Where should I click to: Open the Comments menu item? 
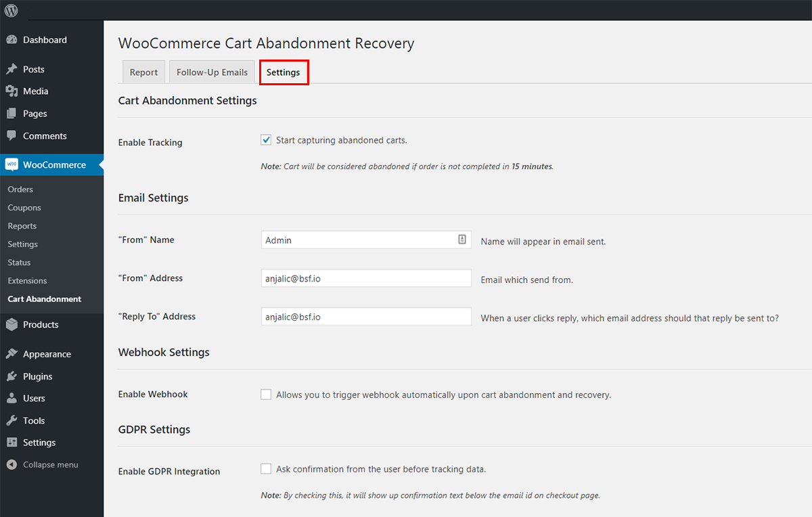pyautogui.click(x=51, y=136)
